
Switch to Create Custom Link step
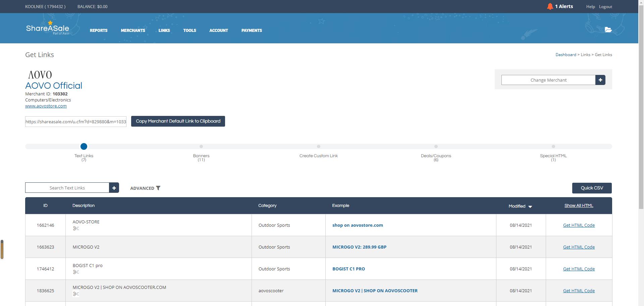click(x=319, y=156)
